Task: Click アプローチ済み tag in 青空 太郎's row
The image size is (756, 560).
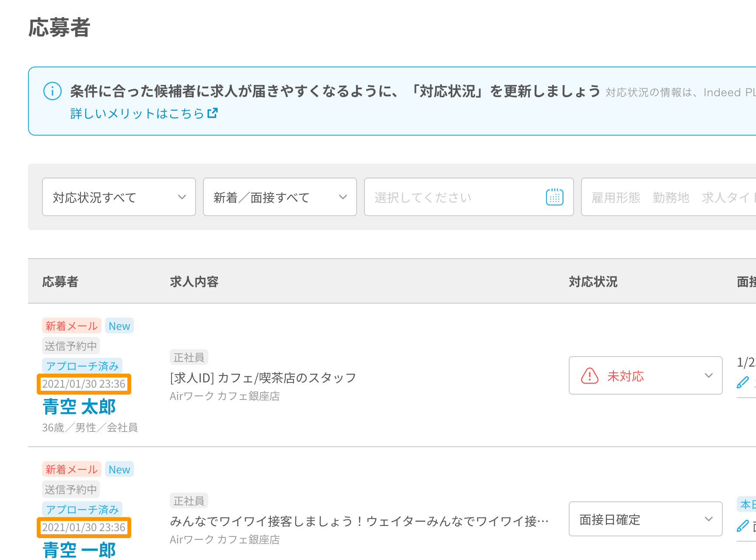Action: click(82, 366)
